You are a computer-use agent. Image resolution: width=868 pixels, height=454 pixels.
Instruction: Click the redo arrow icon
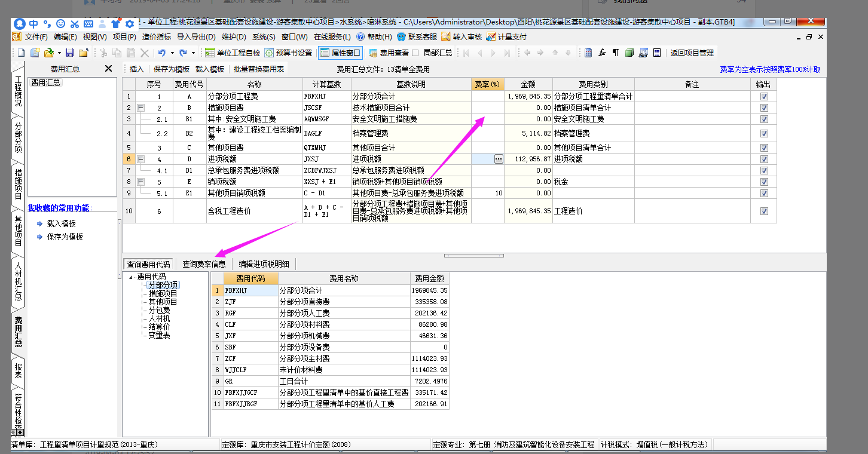click(183, 53)
